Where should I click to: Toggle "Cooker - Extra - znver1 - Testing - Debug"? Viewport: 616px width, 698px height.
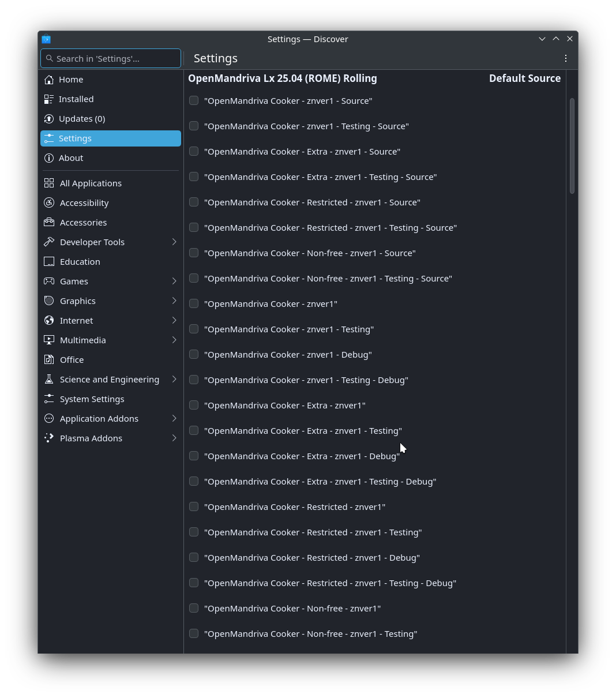tap(194, 481)
